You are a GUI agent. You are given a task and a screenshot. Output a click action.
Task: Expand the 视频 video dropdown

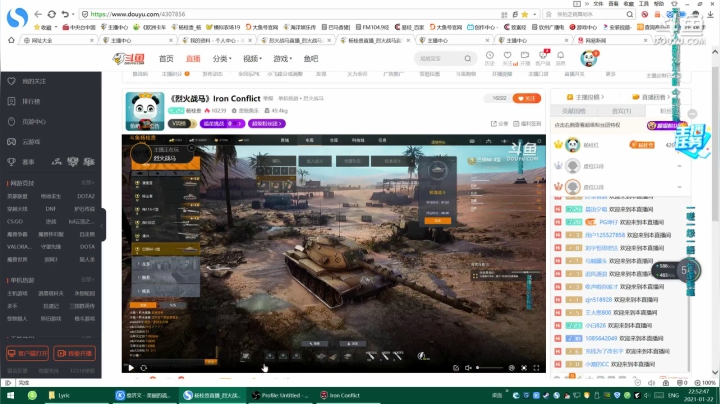pos(252,59)
